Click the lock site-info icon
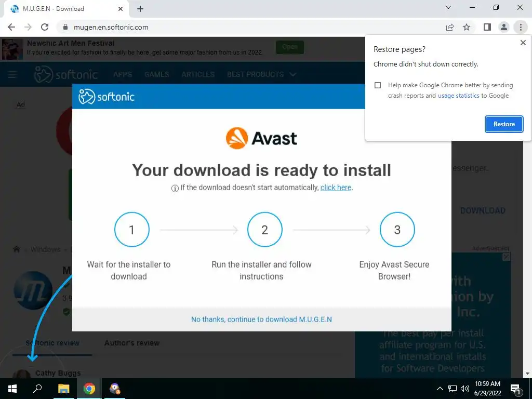 pos(65,27)
